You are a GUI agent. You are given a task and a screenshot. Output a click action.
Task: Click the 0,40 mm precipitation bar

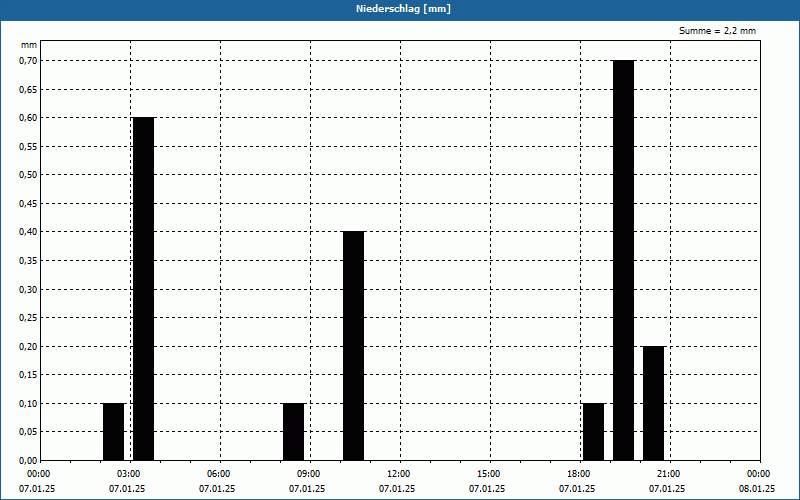tap(353, 345)
